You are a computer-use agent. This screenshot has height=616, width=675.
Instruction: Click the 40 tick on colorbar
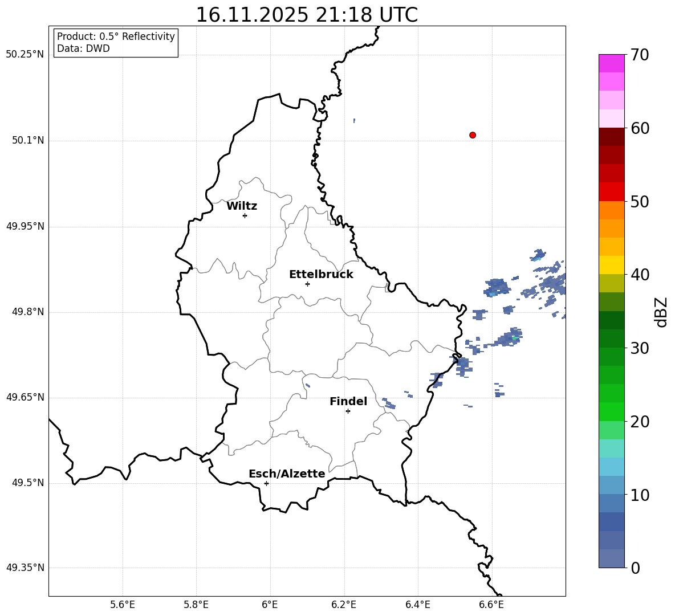tap(640, 275)
